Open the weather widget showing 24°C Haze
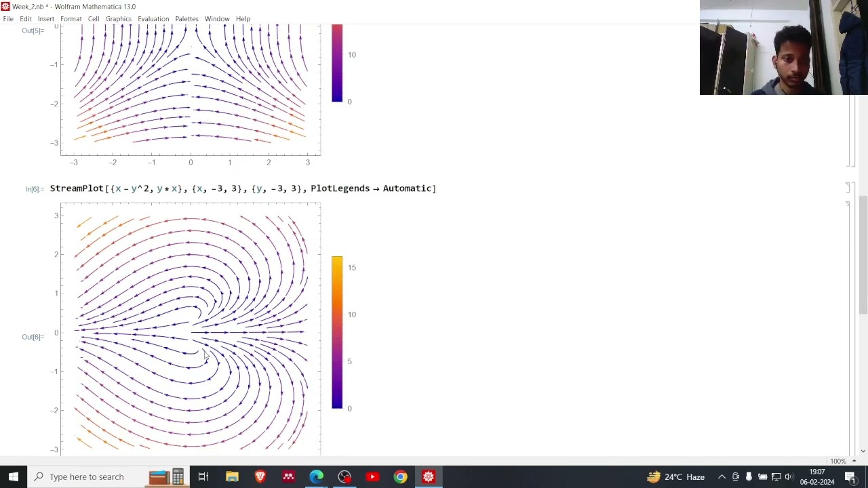 (x=675, y=476)
